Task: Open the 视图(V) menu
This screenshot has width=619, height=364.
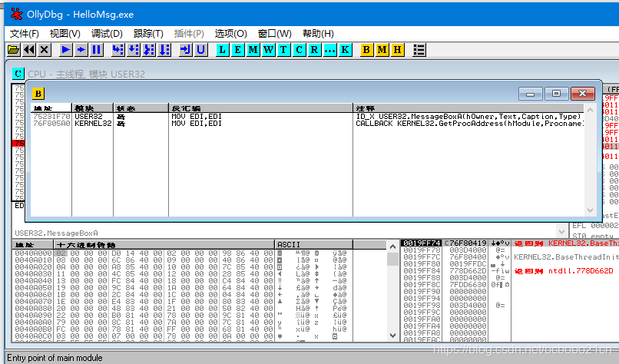Action: point(65,34)
